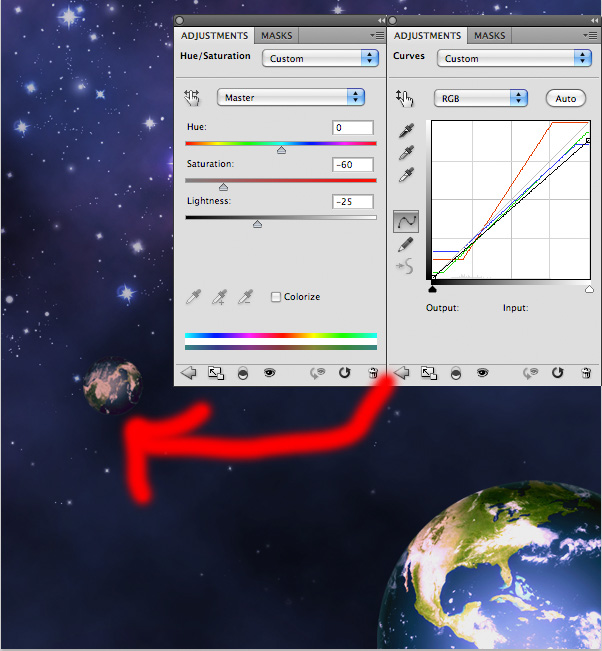This screenshot has height=651, width=602.
Task: Enable the Colorize checkbox
Action: click(275, 297)
